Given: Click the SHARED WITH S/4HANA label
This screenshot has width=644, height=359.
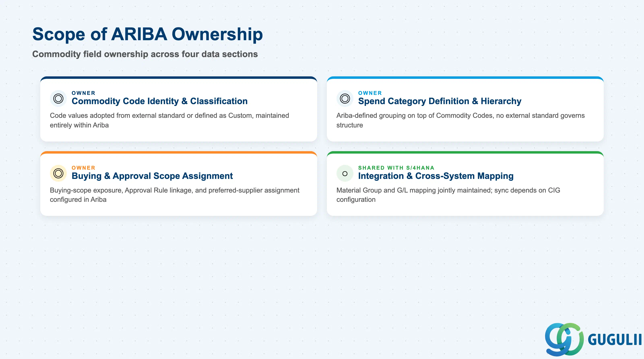Looking at the screenshot, I should coord(396,168).
